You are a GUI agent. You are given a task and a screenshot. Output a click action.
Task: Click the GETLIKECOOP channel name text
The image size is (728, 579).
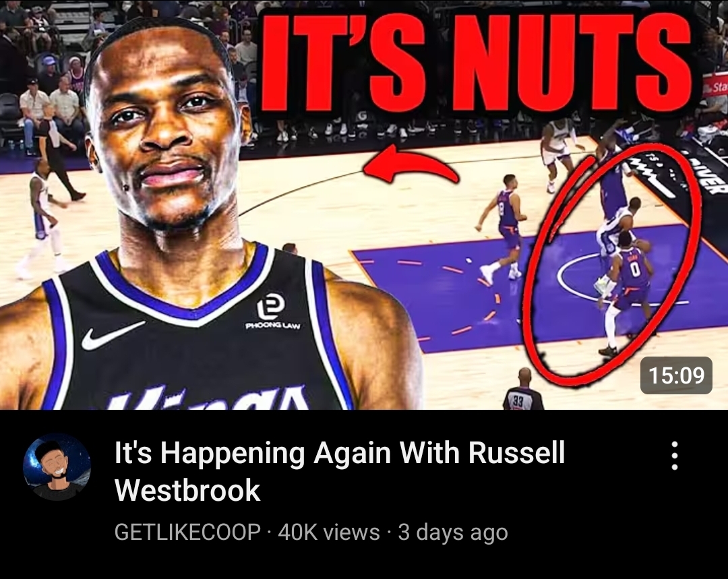tap(187, 532)
